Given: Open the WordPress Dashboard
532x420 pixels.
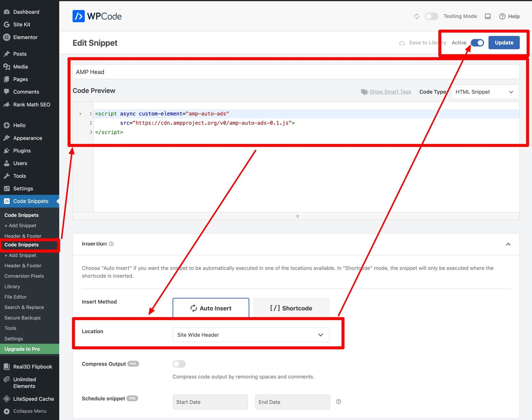Looking at the screenshot, I should (x=26, y=12).
